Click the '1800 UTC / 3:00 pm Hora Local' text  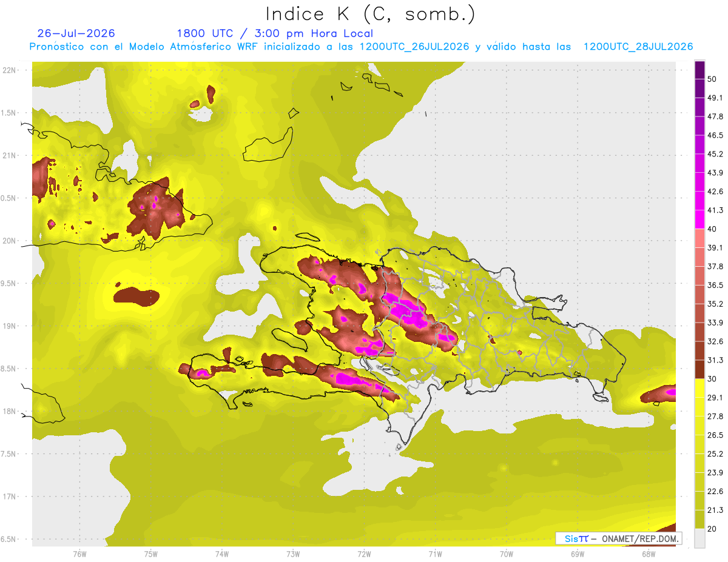click(x=275, y=33)
